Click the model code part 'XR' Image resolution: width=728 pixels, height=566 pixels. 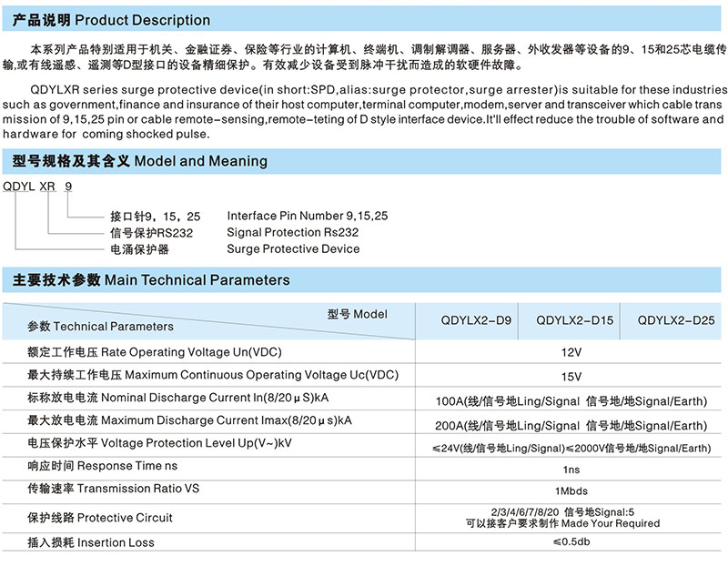tap(47, 187)
